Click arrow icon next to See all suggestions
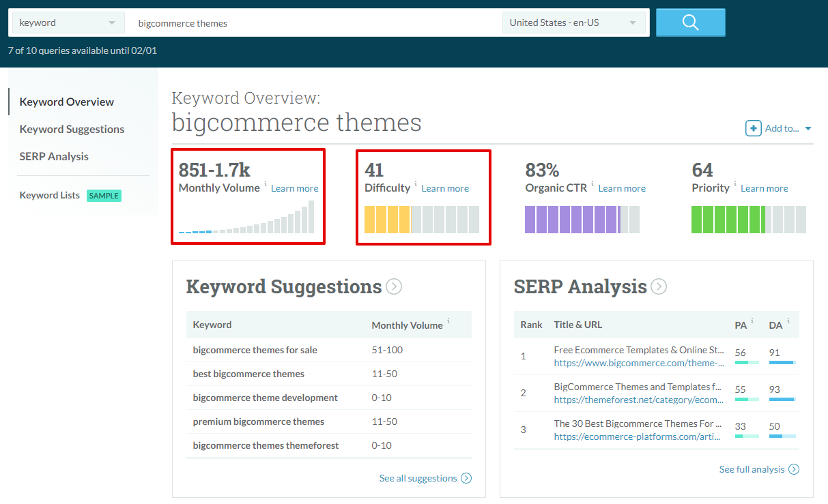This screenshot has height=504, width=828. click(x=466, y=478)
